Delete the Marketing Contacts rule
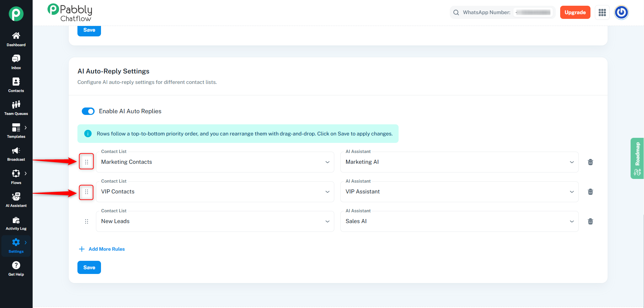 coord(590,162)
